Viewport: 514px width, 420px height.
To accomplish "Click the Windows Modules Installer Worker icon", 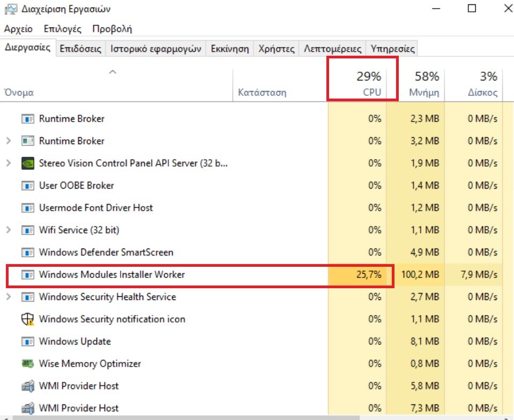I will click(x=27, y=275).
